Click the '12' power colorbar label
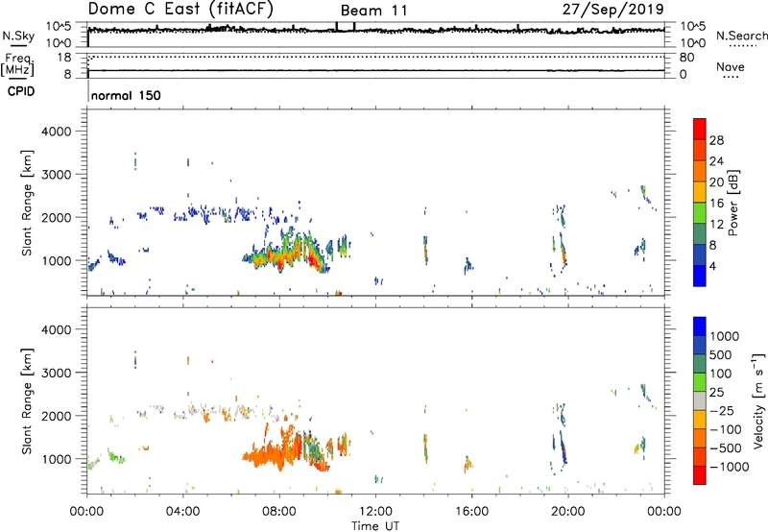 [716, 225]
